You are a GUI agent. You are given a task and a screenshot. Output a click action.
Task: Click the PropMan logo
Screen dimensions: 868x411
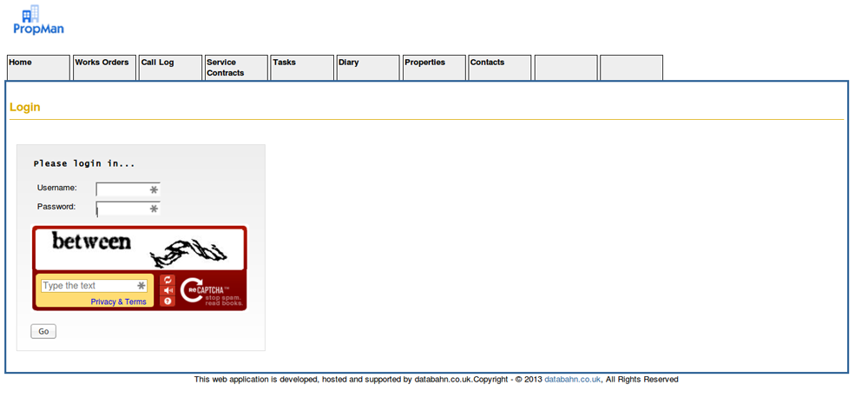click(39, 20)
